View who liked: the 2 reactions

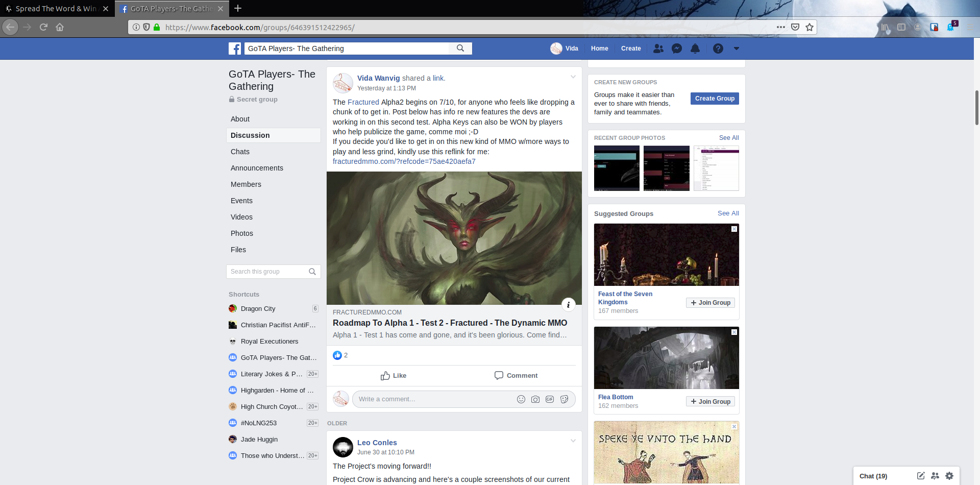[340, 355]
